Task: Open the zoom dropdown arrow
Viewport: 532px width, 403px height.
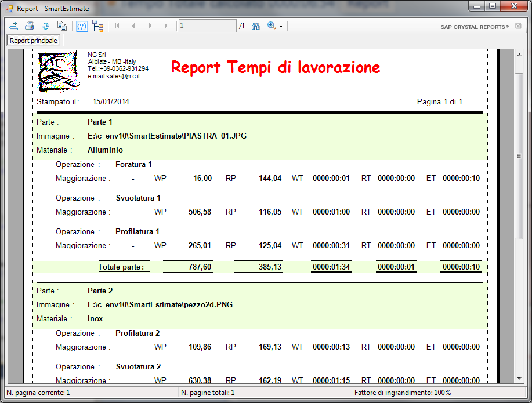Action: tap(281, 27)
